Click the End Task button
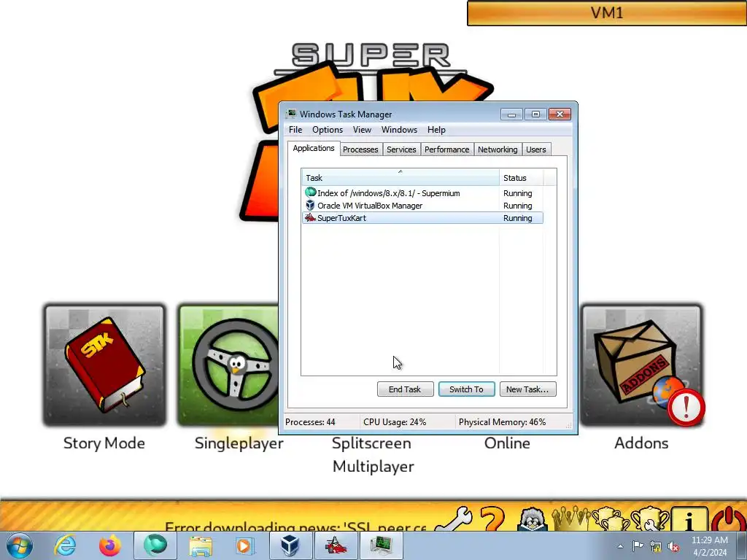Image resolution: width=747 pixels, height=560 pixels. 405,389
